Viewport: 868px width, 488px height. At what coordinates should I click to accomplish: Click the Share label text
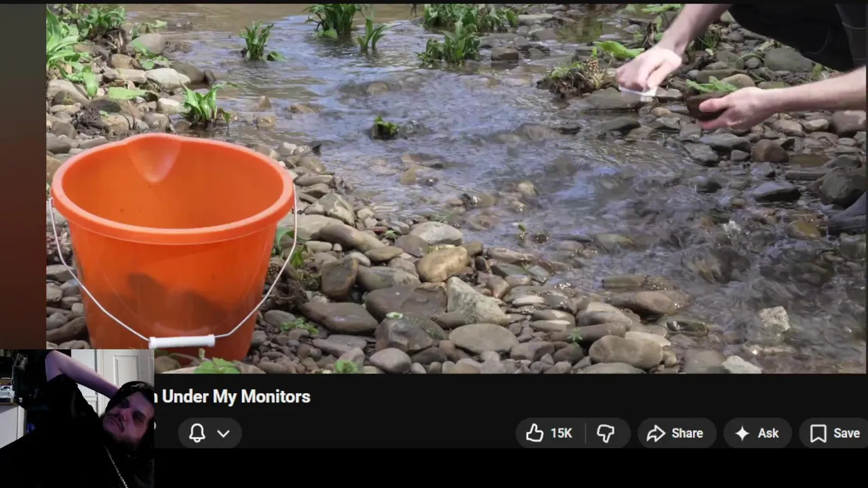point(687,433)
